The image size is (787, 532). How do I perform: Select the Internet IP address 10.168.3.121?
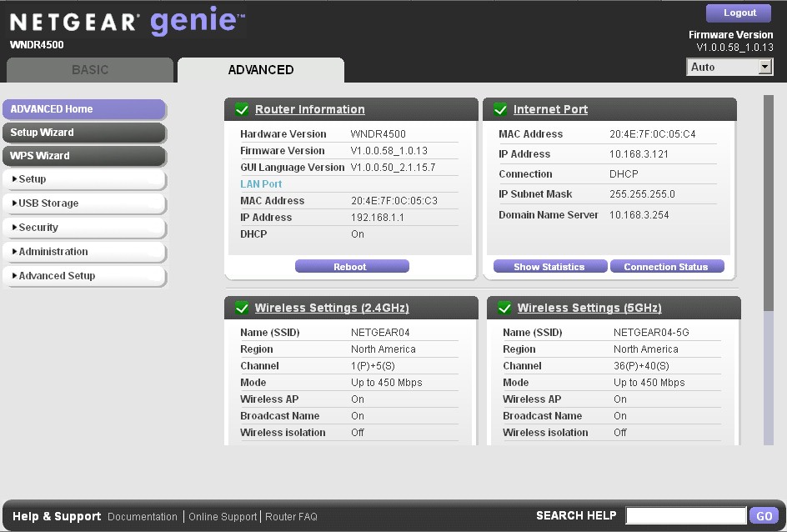pyautogui.click(x=639, y=154)
